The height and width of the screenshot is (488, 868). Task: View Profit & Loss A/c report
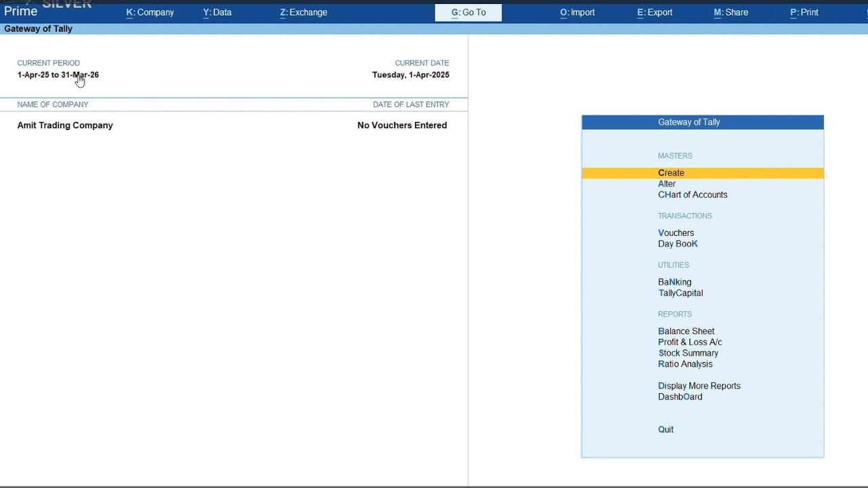(x=690, y=342)
